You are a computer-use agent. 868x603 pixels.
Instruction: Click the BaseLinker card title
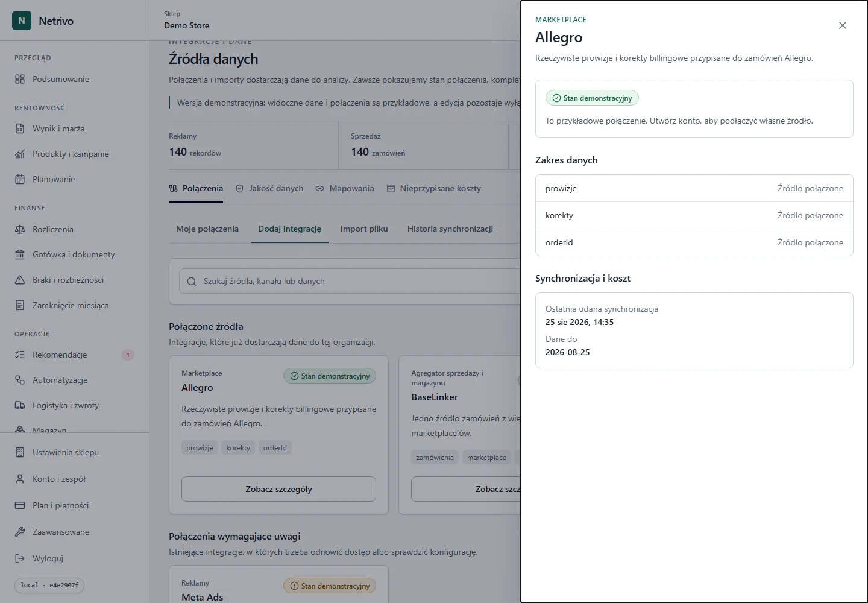pyautogui.click(x=435, y=397)
